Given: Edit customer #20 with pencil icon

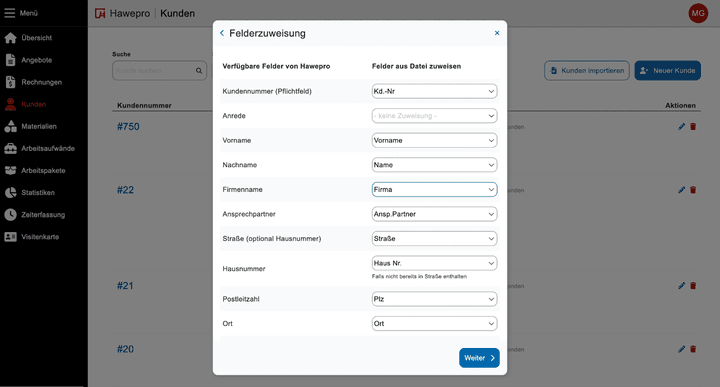Looking at the screenshot, I should (681, 349).
